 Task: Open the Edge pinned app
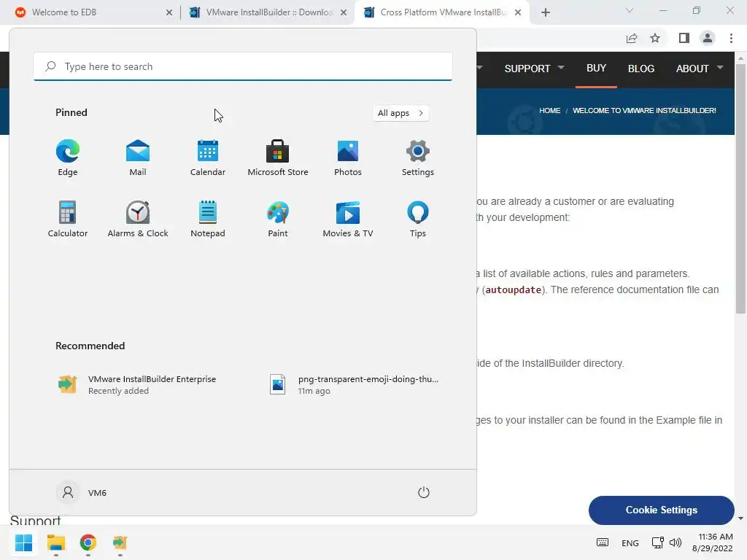coord(68,157)
